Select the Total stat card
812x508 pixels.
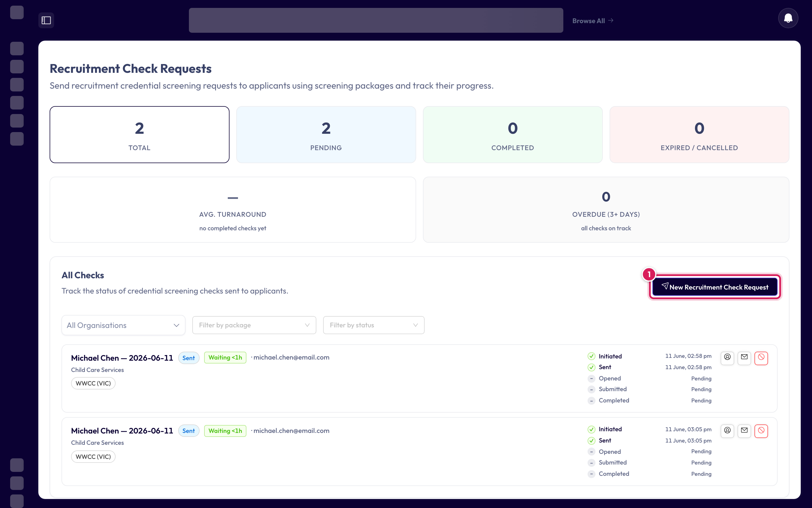click(x=140, y=135)
